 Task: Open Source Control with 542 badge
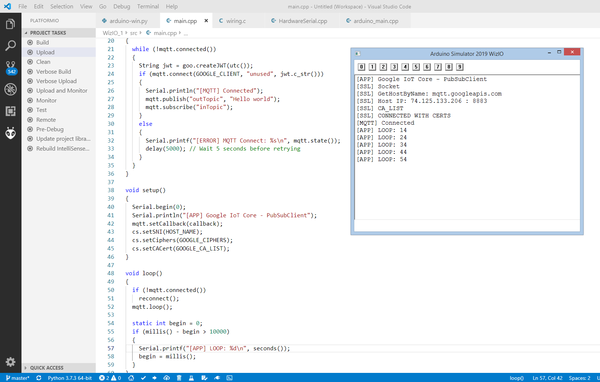point(10,67)
